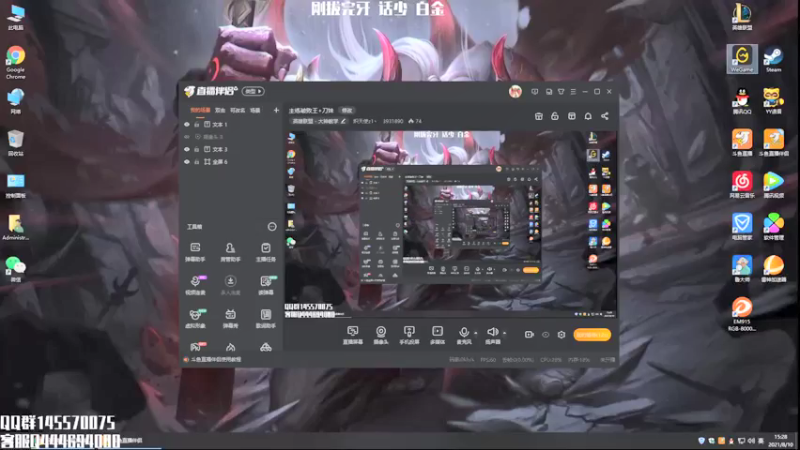Open the 主播任务 tool
This screenshot has width=800, height=450.
click(265, 252)
